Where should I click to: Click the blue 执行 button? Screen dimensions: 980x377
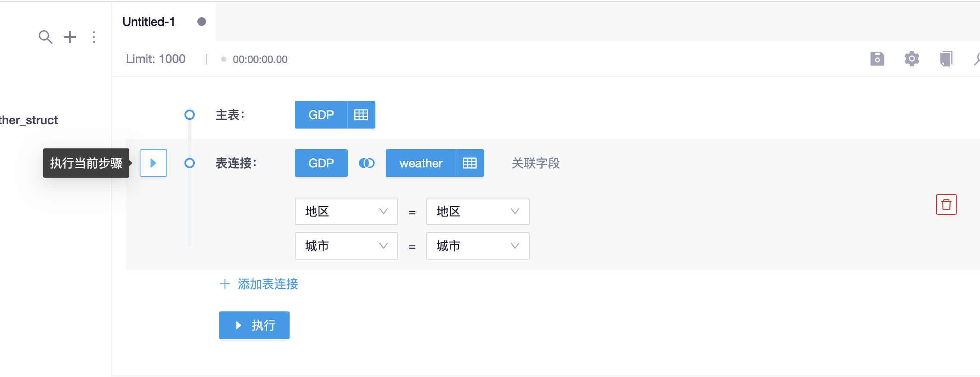[254, 325]
